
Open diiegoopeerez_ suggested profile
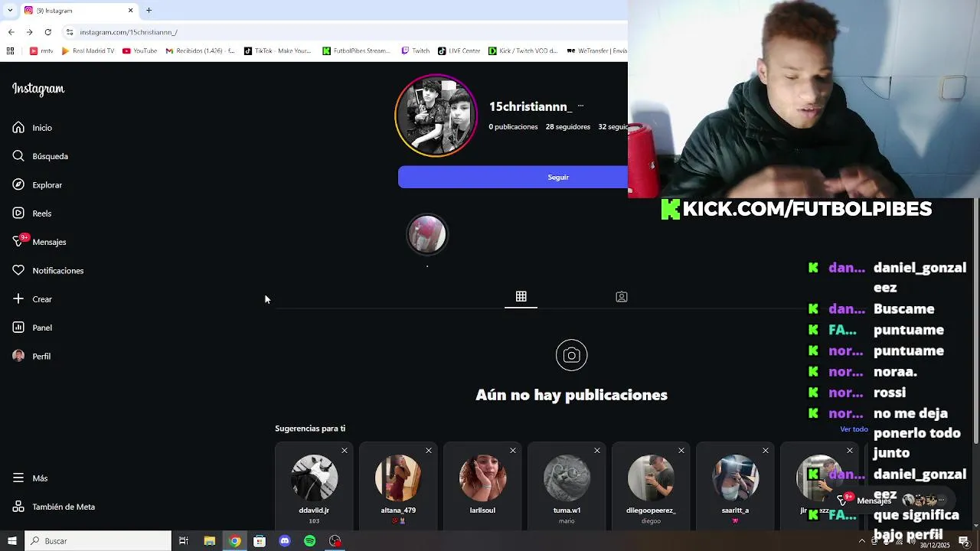pyautogui.click(x=651, y=478)
